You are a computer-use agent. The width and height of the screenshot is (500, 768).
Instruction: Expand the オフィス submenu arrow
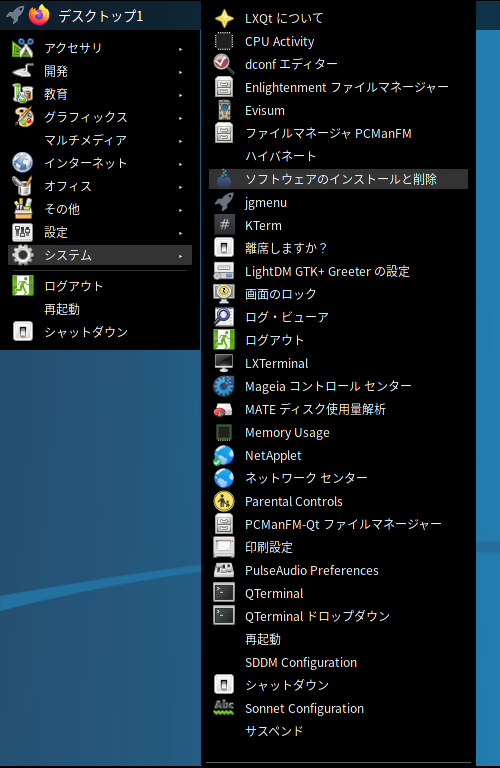[180, 187]
